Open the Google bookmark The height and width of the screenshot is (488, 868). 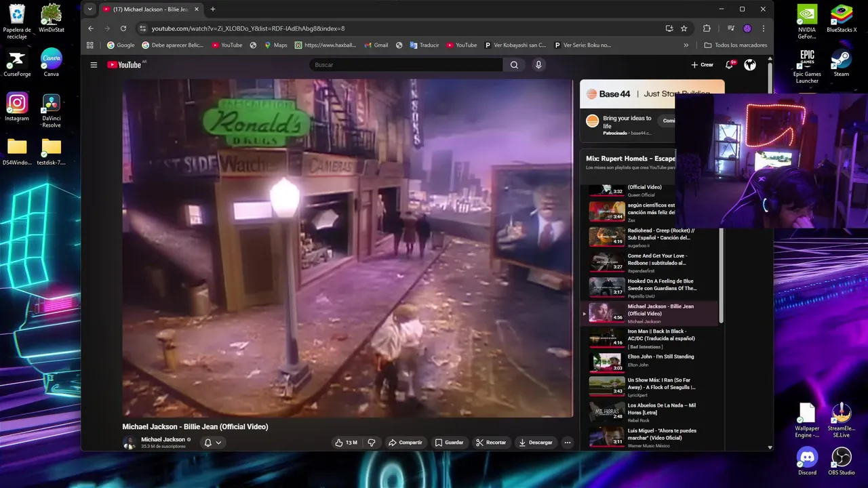121,45
